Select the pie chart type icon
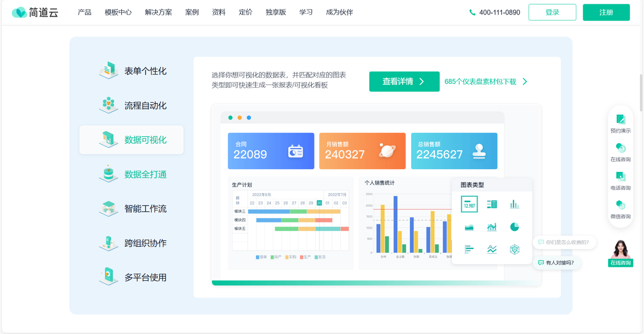 515,227
